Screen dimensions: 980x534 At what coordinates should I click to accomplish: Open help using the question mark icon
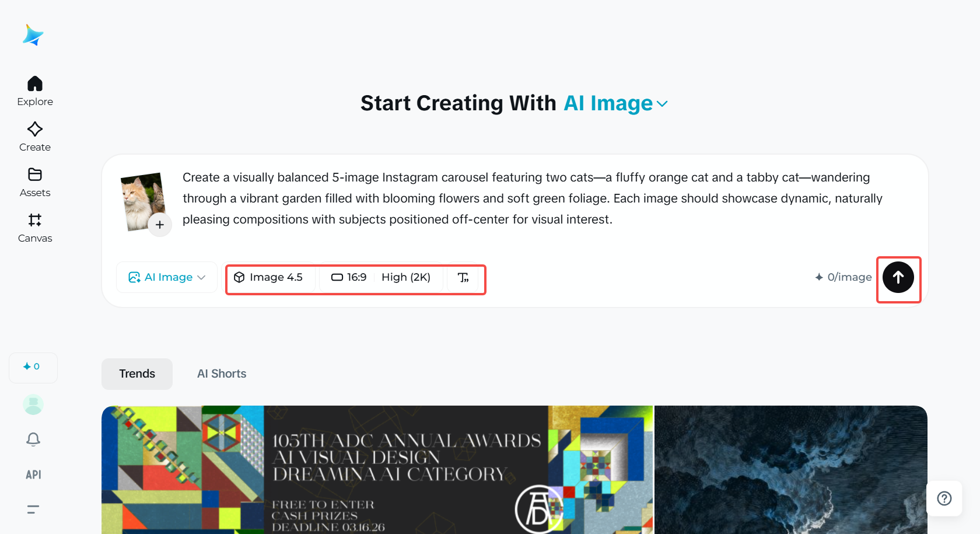[944, 498]
